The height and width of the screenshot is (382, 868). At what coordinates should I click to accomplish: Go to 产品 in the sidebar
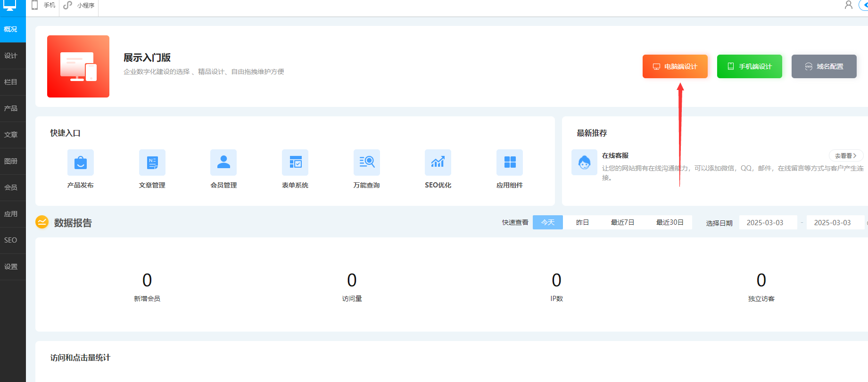pyautogui.click(x=11, y=108)
